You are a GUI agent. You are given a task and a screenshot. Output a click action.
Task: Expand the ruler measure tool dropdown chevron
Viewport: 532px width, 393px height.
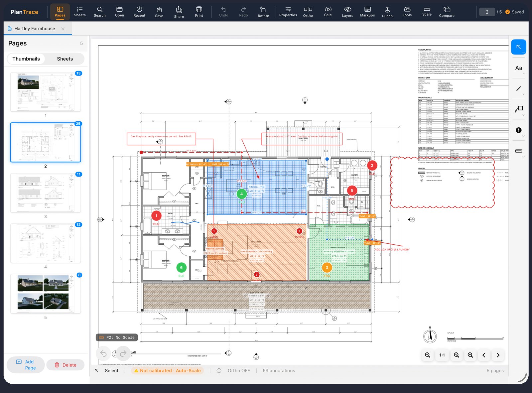tap(523, 157)
